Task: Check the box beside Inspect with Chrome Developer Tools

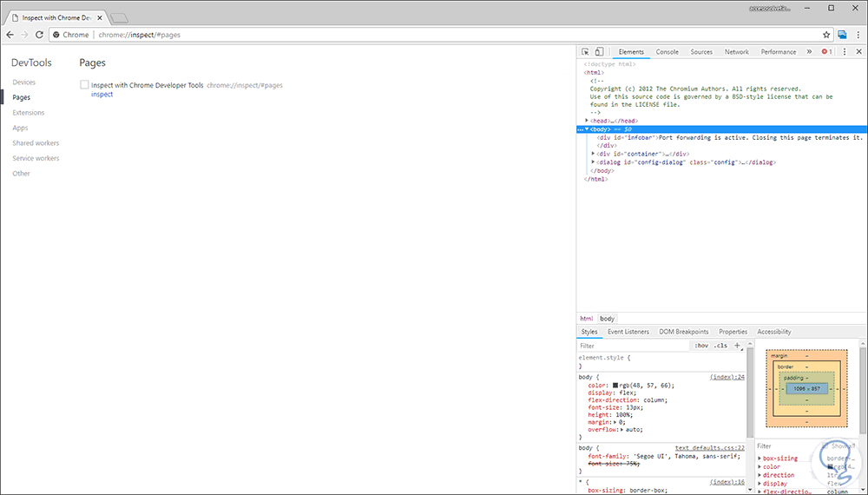Action: coord(84,85)
